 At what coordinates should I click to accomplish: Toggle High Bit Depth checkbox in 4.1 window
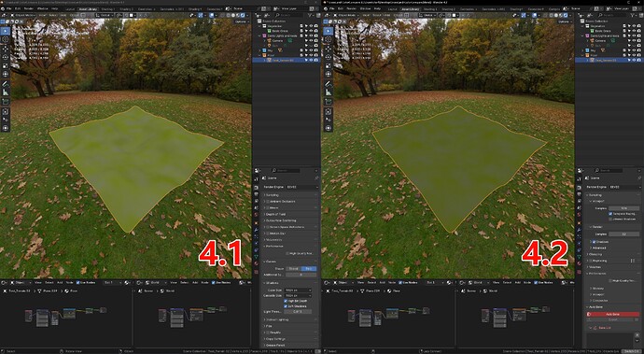click(286, 301)
